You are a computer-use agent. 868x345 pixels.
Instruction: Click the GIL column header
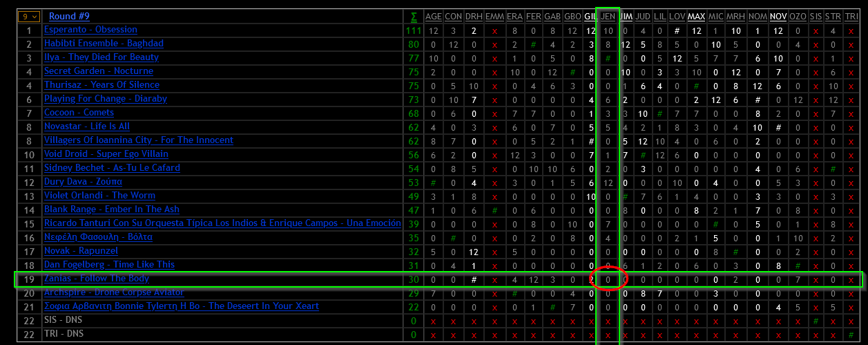590,16
